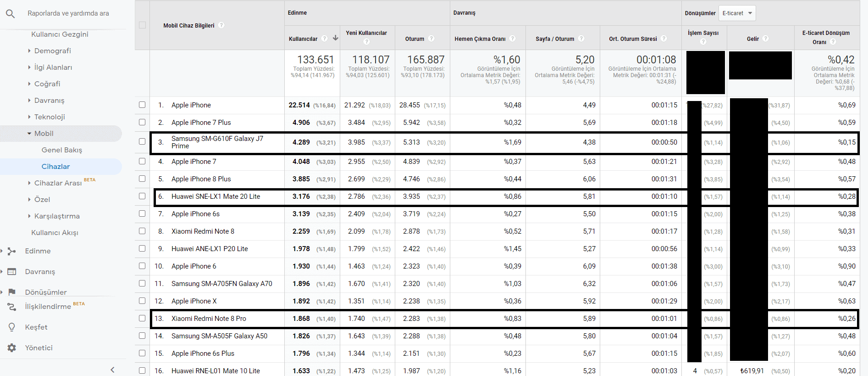
Task: Expand the Demografi tree item
Action: pos(29,51)
